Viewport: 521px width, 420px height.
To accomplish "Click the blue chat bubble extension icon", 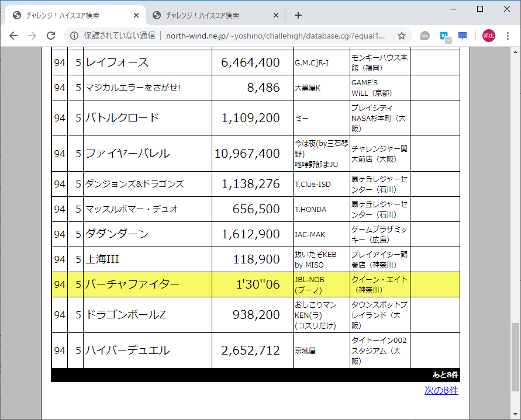I will point(462,36).
